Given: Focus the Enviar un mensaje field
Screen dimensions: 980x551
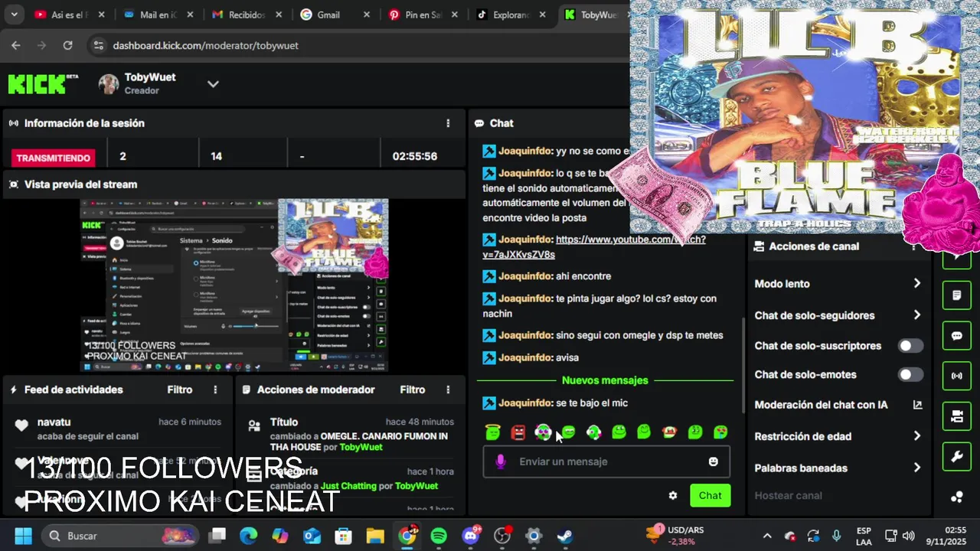Looking at the screenshot, I should pos(606,461).
